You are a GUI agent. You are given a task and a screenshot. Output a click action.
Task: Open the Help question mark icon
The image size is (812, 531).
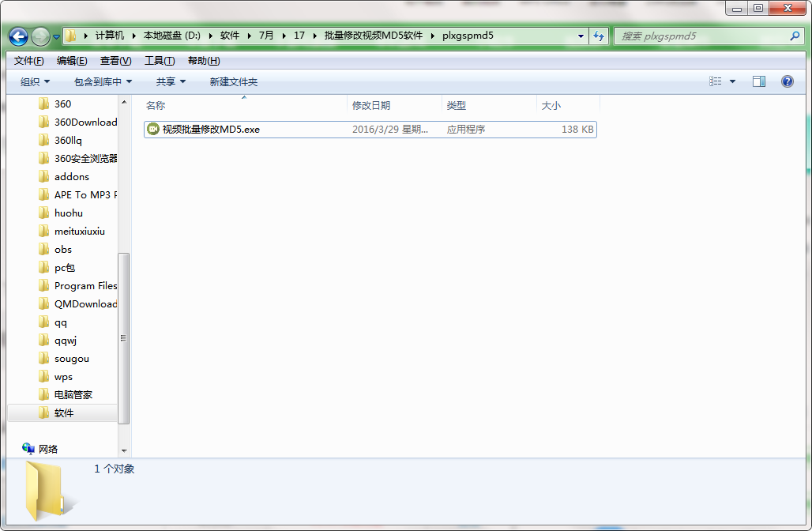788,81
